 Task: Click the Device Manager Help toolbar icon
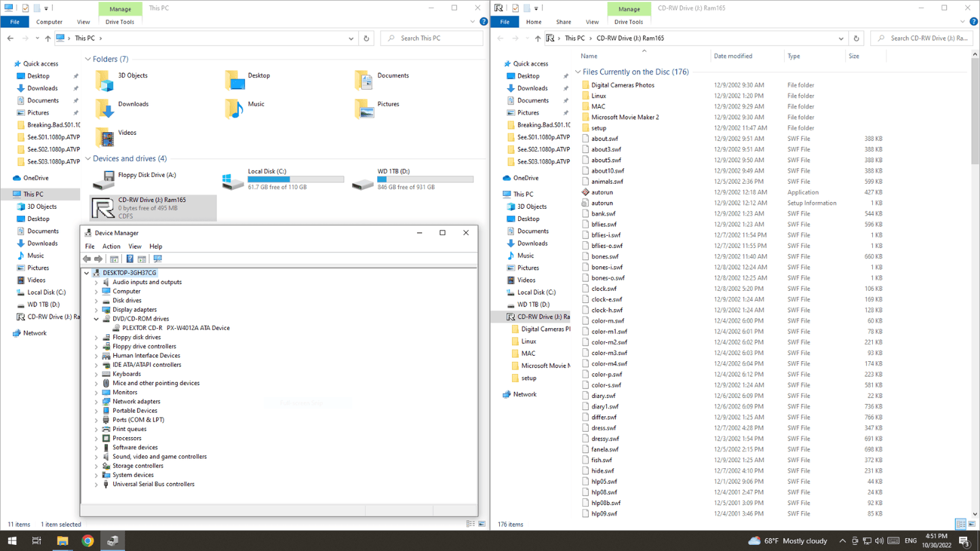click(x=130, y=259)
